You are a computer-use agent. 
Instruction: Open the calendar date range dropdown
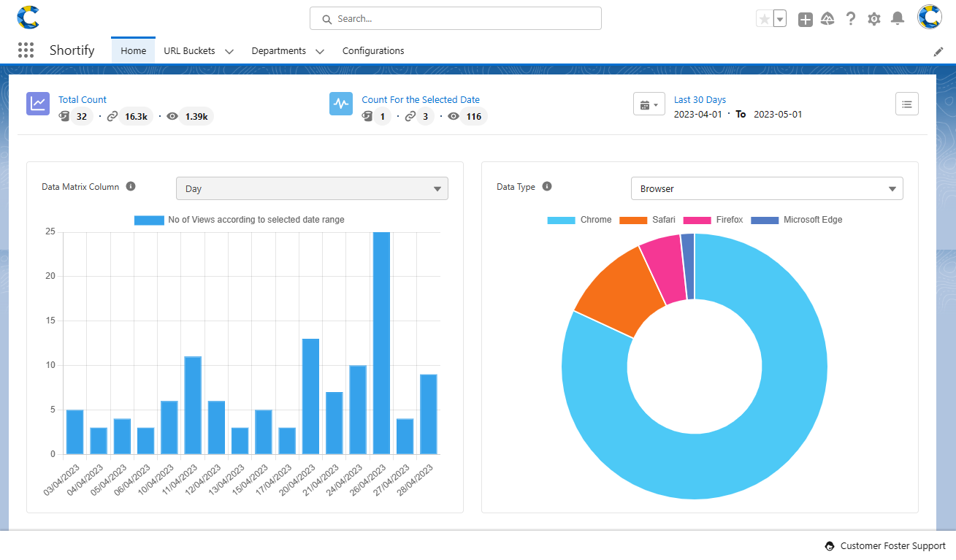point(649,104)
